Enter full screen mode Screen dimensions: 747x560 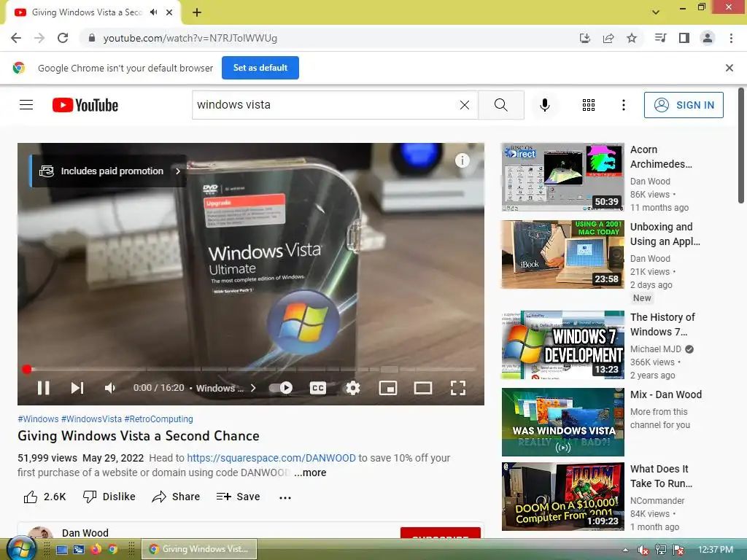tap(458, 388)
